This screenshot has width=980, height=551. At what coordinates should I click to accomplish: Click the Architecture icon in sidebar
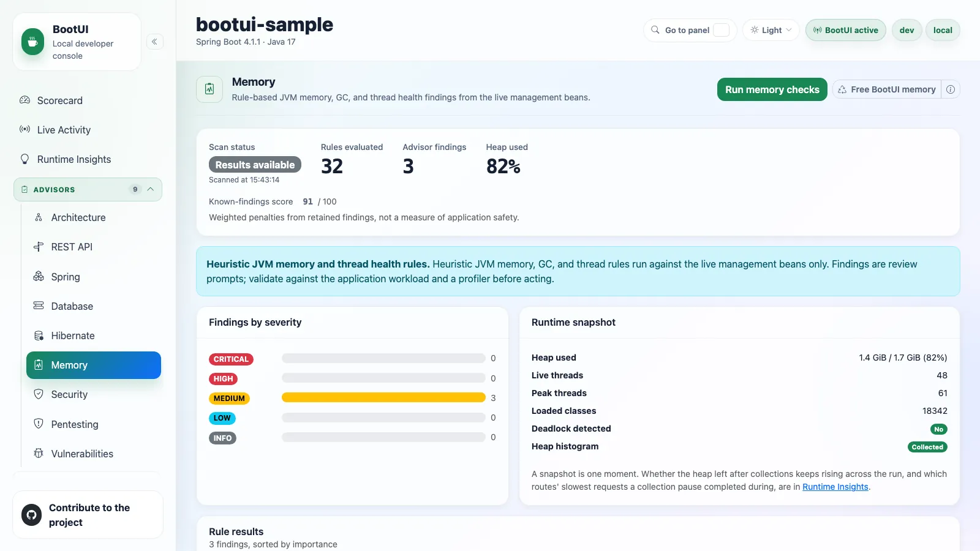(39, 217)
